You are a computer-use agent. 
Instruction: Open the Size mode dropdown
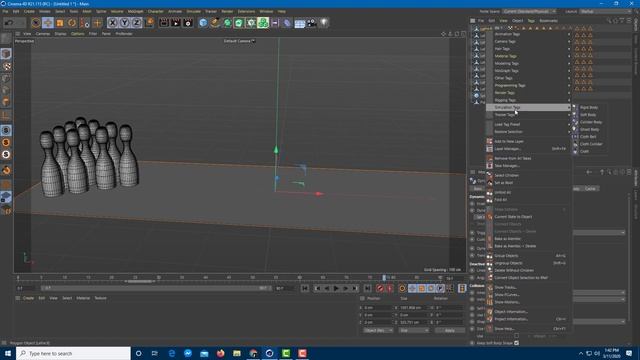pos(413,330)
